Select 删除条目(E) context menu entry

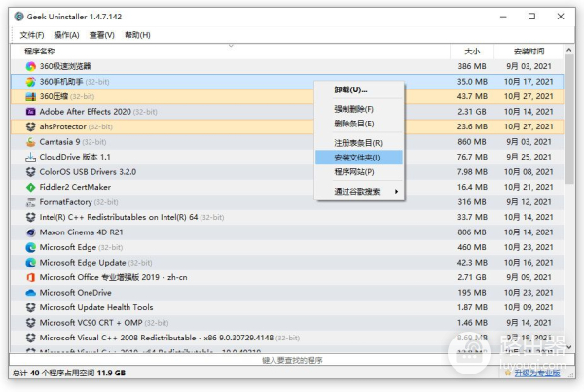(x=359, y=124)
